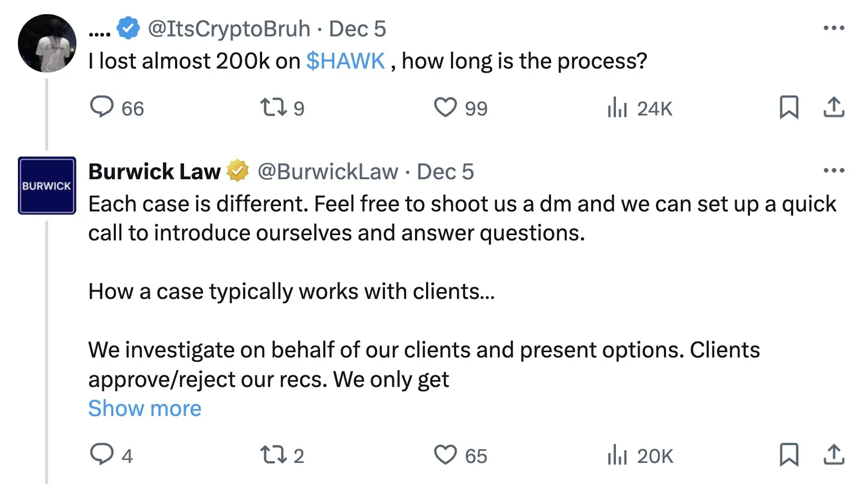Like the tweet about losing 200k
The width and height of the screenshot is (868, 484).
point(446,107)
